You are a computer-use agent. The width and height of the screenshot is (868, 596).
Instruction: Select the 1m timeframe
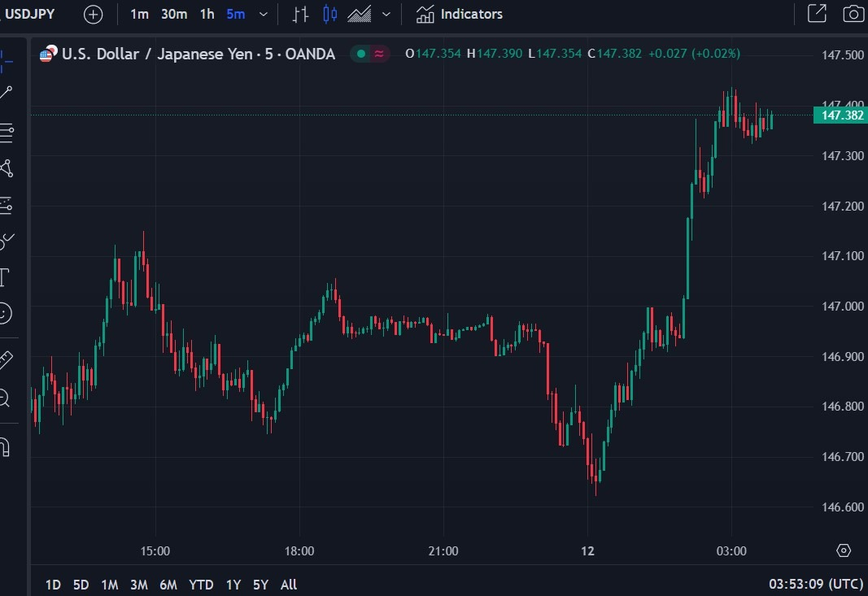coord(139,15)
